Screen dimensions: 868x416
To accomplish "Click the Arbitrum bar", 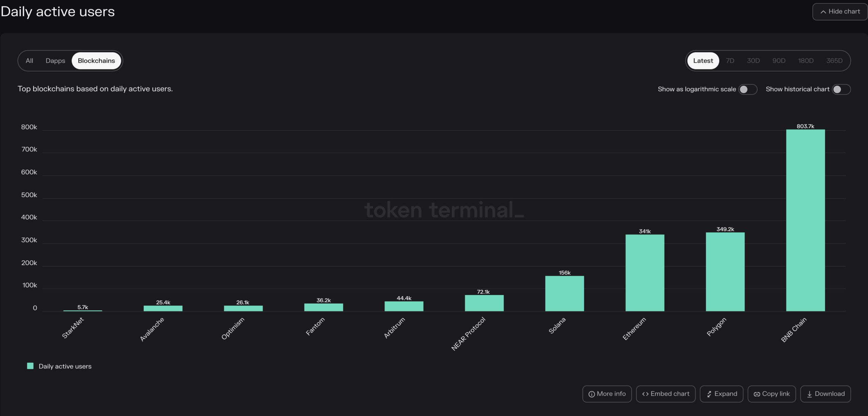I will tap(403, 306).
